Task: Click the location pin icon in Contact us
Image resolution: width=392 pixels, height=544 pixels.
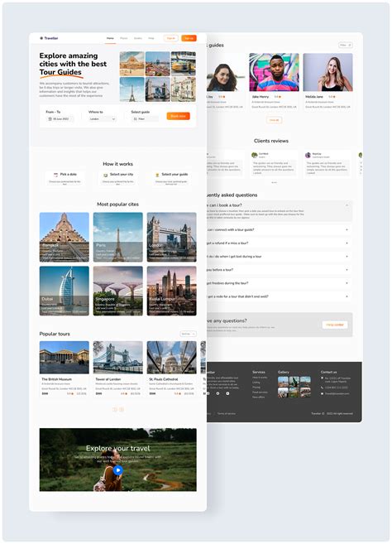Action: pyautogui.click(x=322, y=378)
